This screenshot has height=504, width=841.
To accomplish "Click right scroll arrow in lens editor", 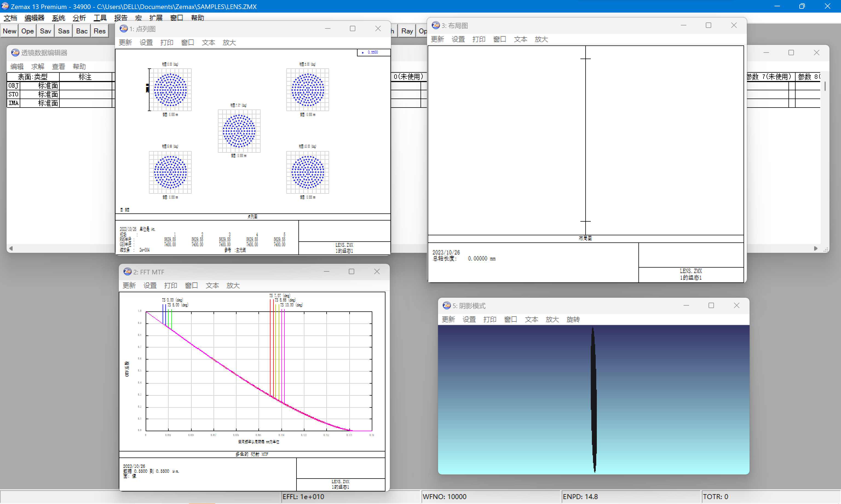I will click(x=816, y=248).
